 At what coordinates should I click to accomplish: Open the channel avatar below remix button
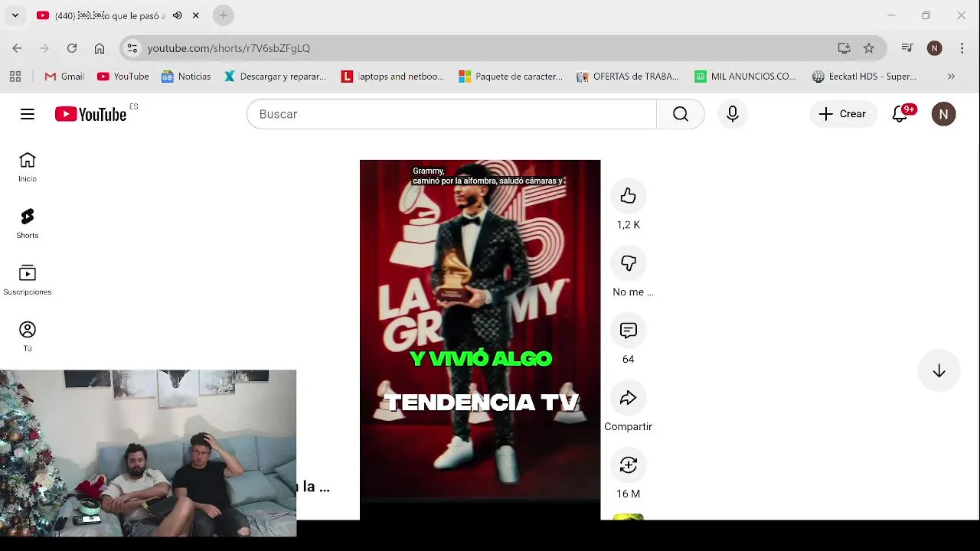629,517
